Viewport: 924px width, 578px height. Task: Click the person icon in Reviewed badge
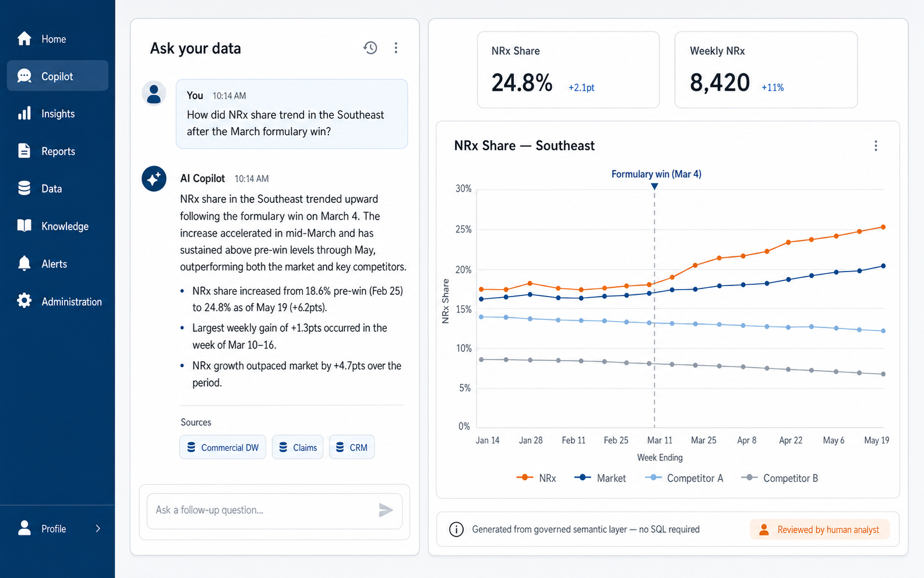[x=764, y=529]
